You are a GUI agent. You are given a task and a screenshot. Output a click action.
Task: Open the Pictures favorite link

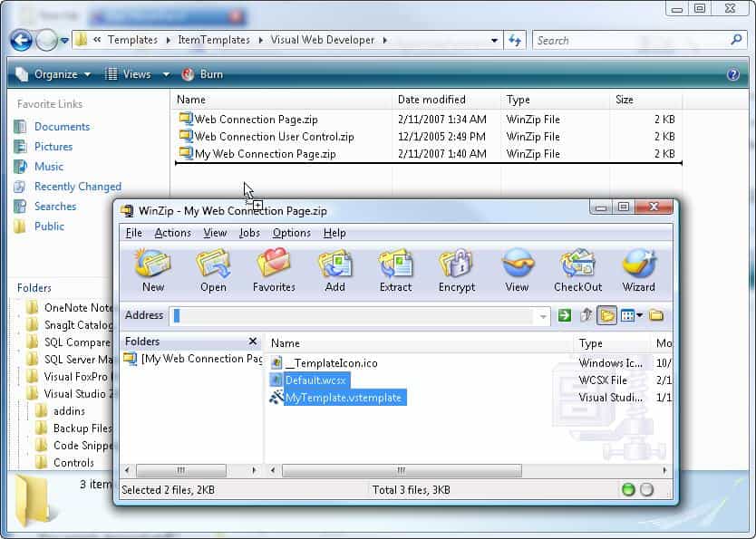click(53, 147)
